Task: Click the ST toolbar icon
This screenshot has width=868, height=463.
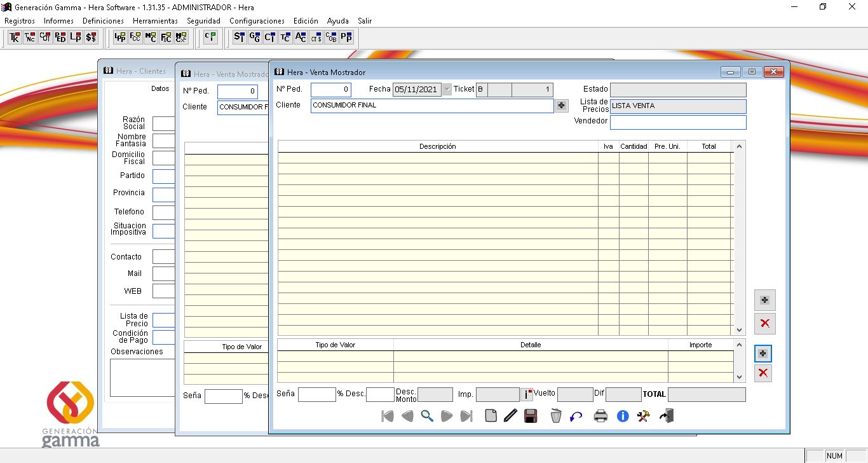Action: tap(239, 38)
